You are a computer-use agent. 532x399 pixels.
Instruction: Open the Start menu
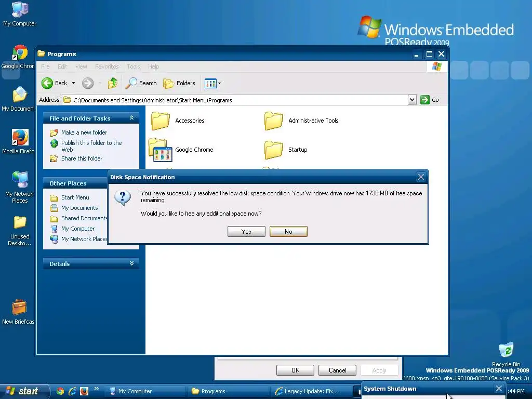24,391
